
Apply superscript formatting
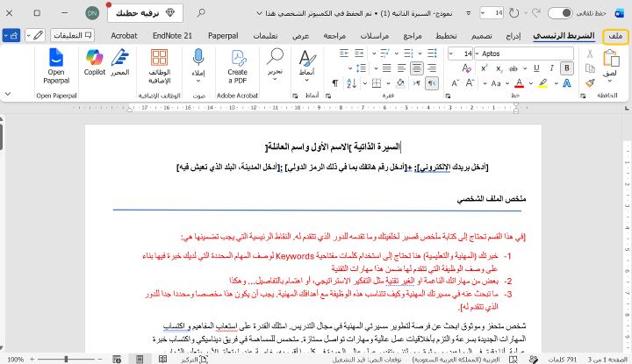[484, 68]
